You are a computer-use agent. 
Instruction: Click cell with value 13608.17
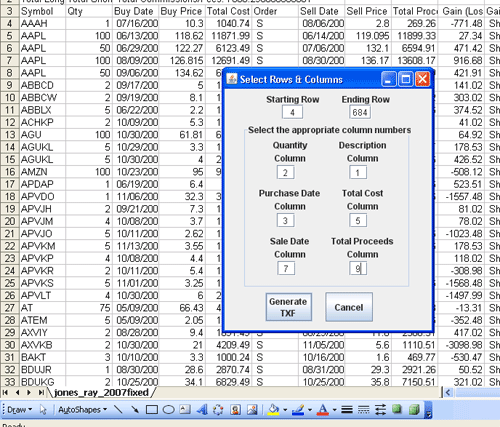(415, 61)
